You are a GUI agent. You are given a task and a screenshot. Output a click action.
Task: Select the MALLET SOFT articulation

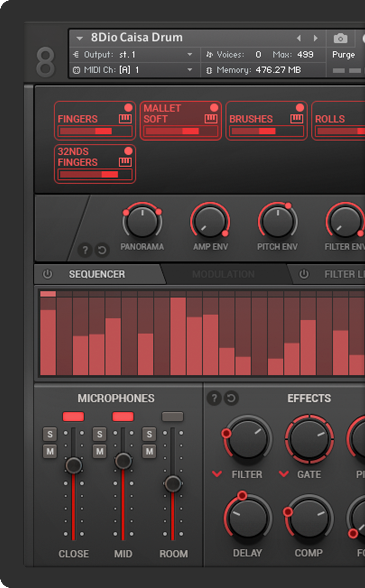pyautogui.click(x=181, y=120)
